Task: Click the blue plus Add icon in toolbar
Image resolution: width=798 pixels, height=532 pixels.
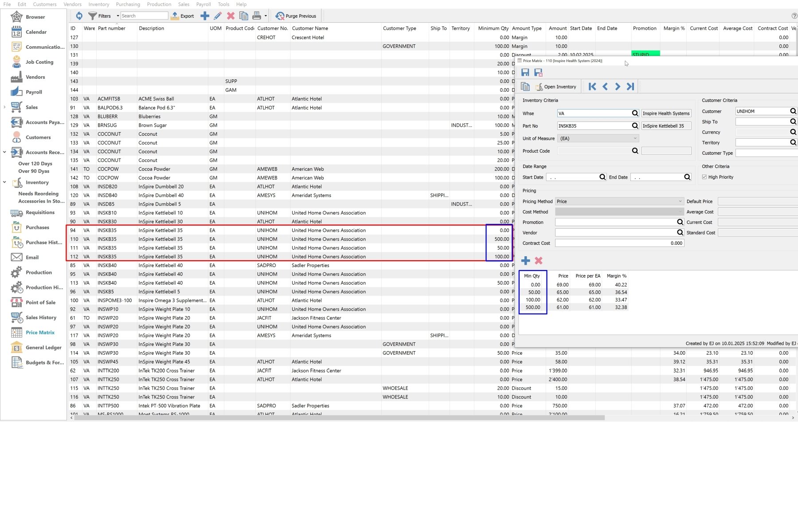Action: 205,16
